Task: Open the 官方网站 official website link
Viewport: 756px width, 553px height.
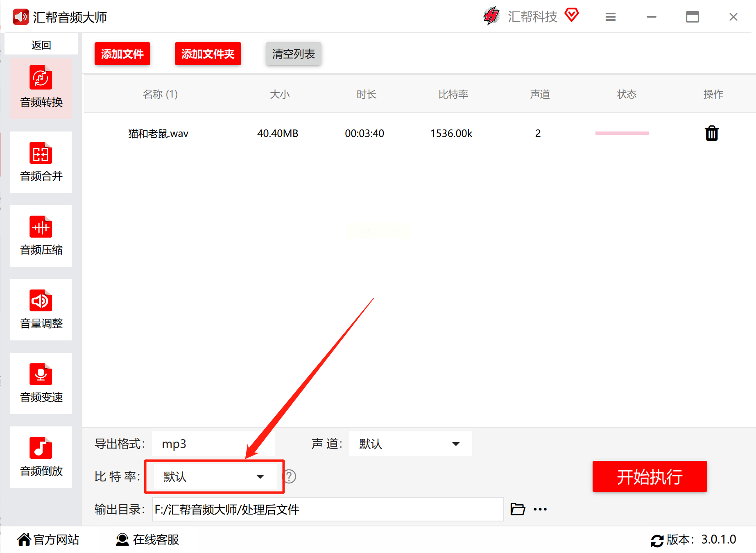Action: [48, 539]
